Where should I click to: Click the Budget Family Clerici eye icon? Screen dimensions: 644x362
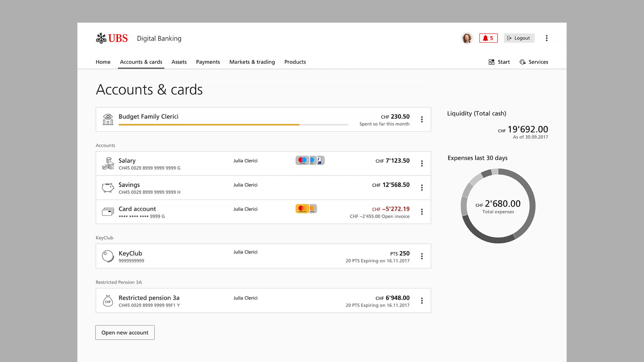[x=108, y=119]
